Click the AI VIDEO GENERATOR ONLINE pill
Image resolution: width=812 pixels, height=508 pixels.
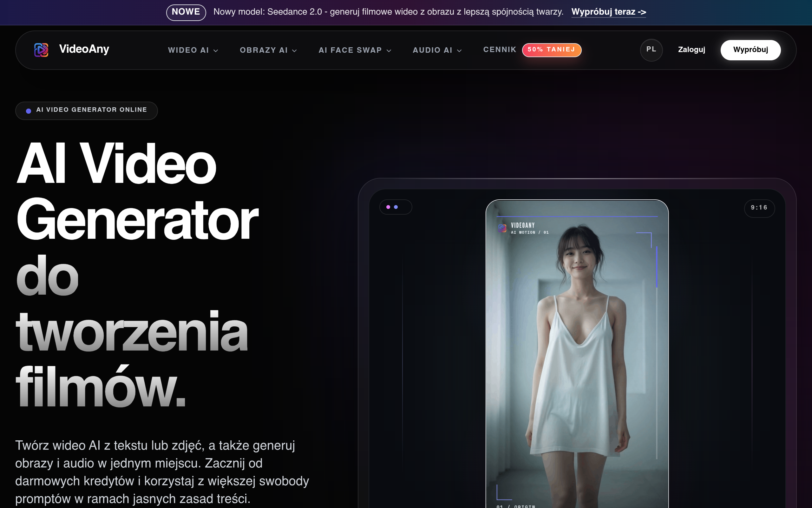pos(86,110)
